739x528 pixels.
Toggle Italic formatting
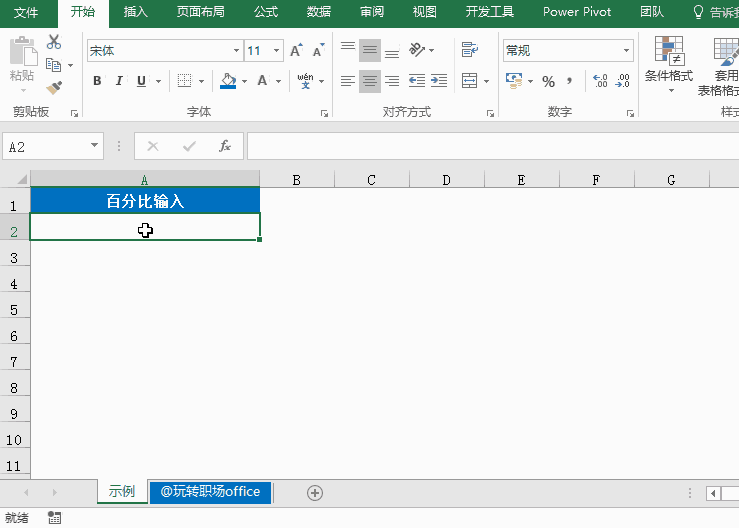(x=119, y=81)
